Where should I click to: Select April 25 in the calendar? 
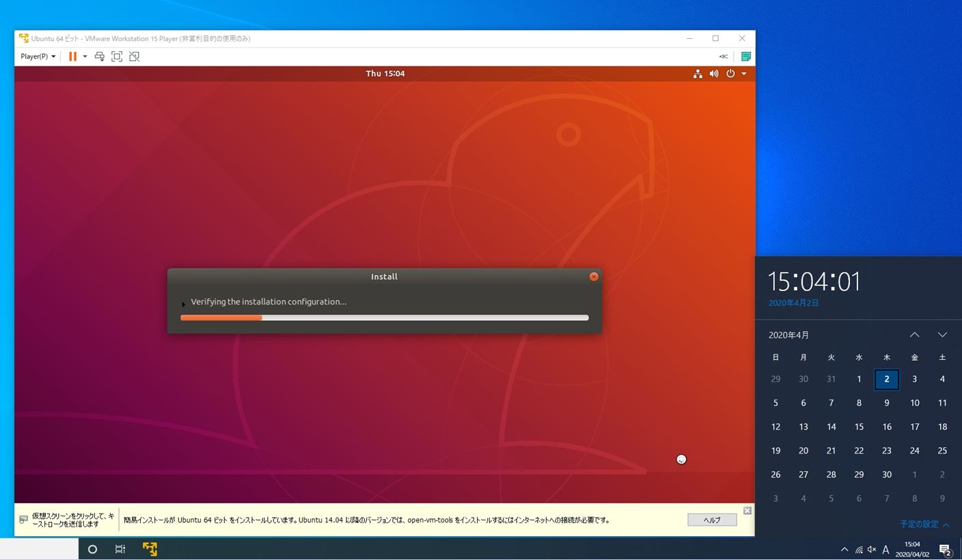point(942,451)
